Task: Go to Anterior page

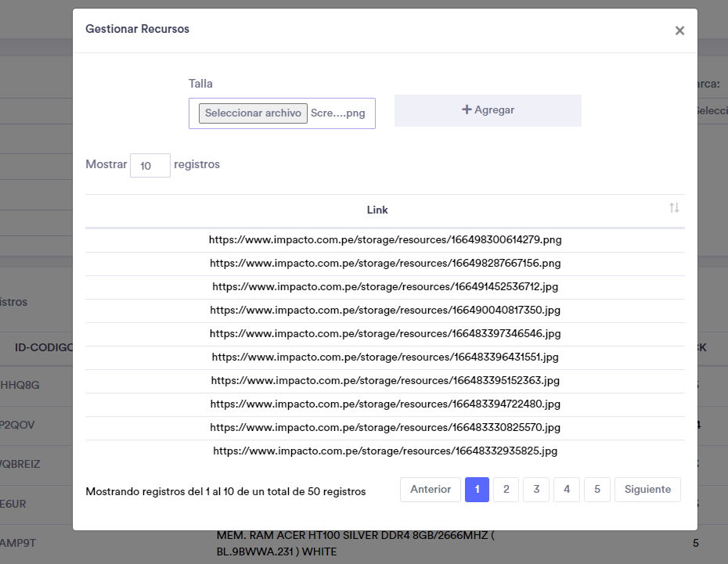Action: (431, 490)
